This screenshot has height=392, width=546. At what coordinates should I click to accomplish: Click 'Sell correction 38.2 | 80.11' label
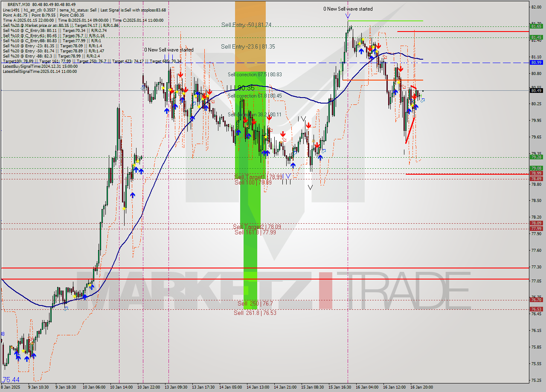tap(254, 114)
